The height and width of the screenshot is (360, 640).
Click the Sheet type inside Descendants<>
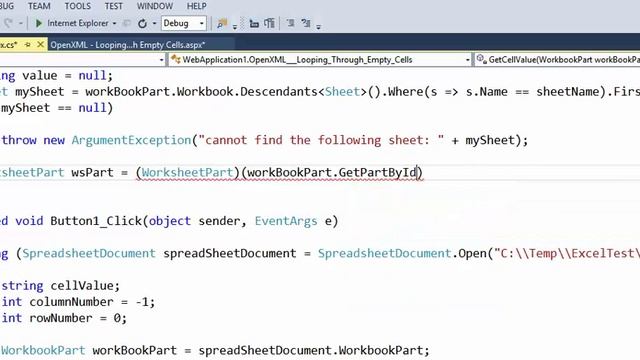coord(342,92)
